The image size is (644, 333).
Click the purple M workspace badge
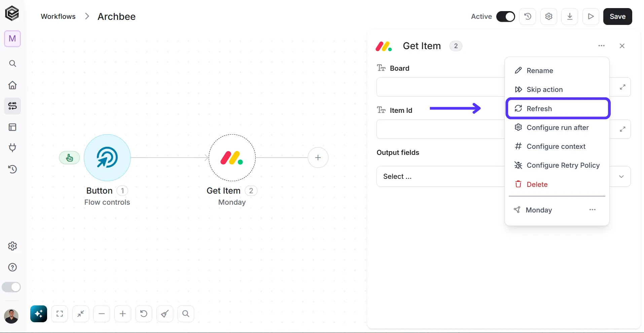[12, 39]
